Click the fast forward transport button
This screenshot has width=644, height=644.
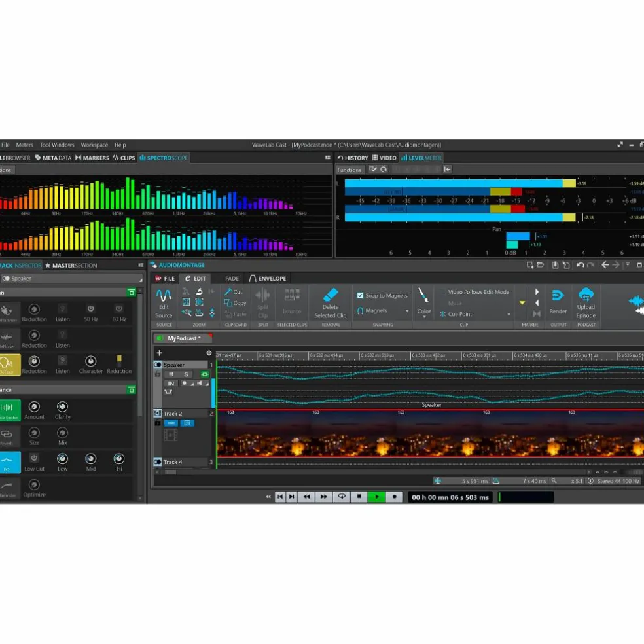(324, 497)
